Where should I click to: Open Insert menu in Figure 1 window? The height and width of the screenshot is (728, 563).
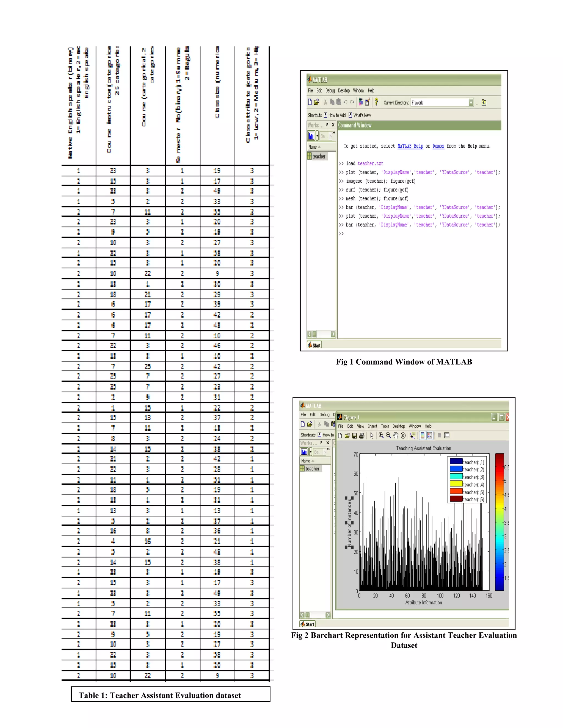tap(372, 426)
